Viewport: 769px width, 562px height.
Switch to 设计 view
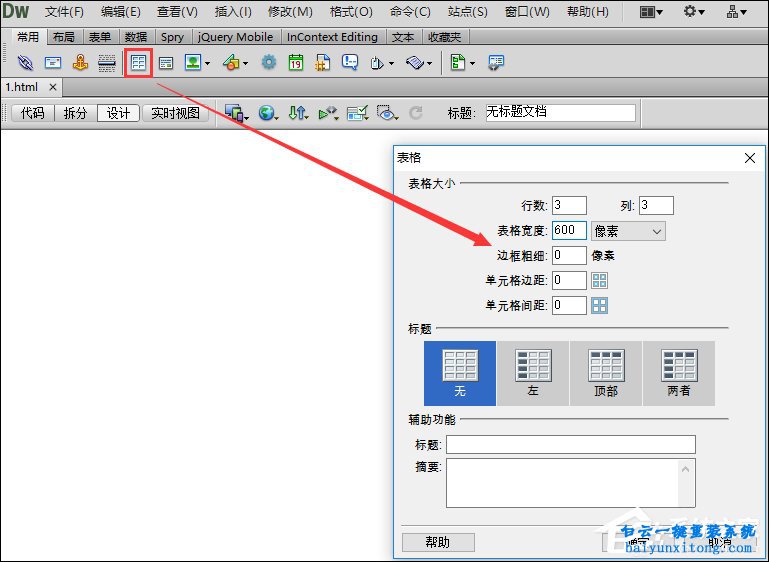click(118, 113)
